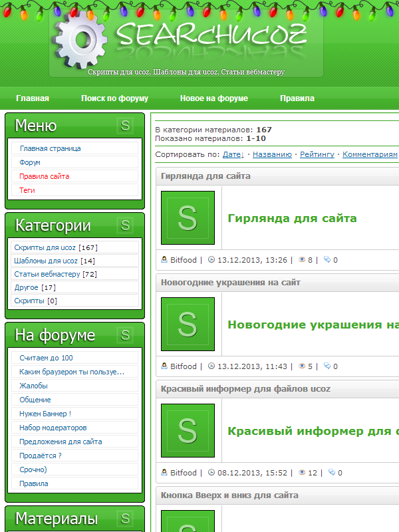Open the large green Красивый информер title
This screenshot has height=532, width=399.
tap(313, 431)
